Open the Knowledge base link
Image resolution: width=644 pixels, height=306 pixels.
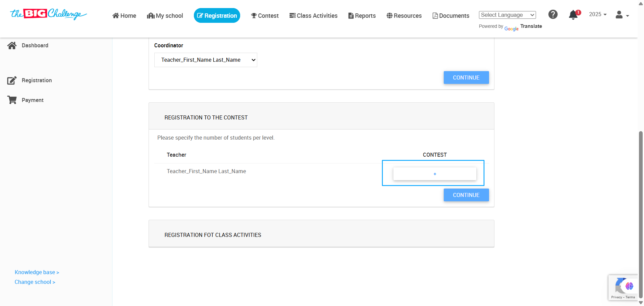37,272
